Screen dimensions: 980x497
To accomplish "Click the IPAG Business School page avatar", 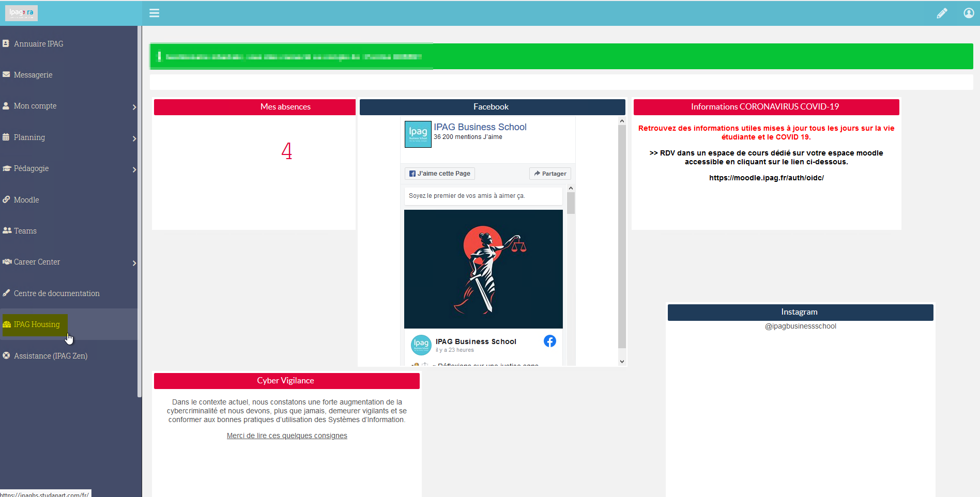I will pos(418,134).
